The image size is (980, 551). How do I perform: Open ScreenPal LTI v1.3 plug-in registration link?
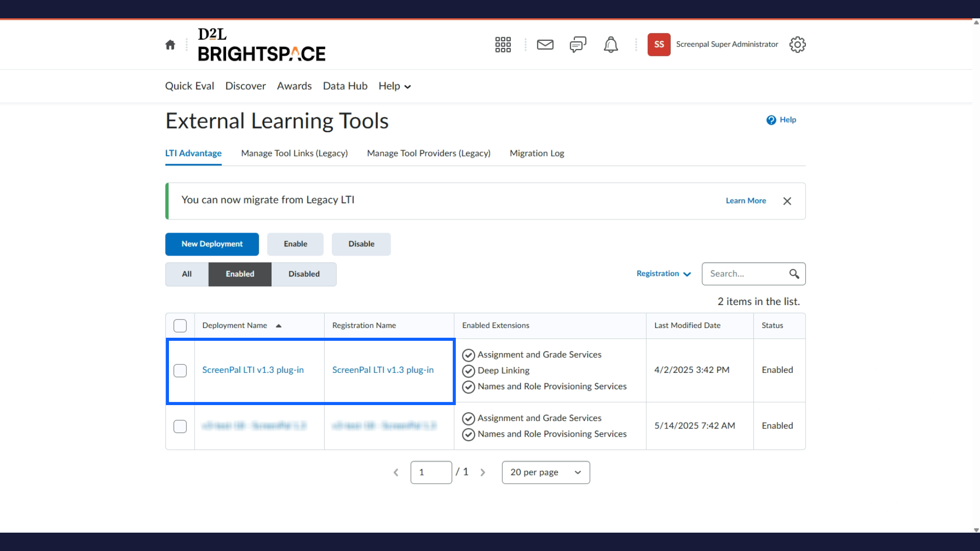point(383,370)
